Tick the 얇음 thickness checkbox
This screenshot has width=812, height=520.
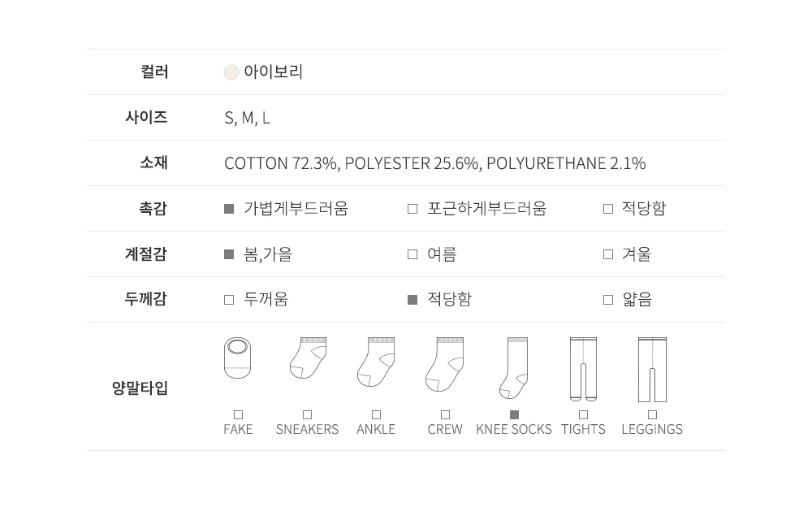(608, 300)
